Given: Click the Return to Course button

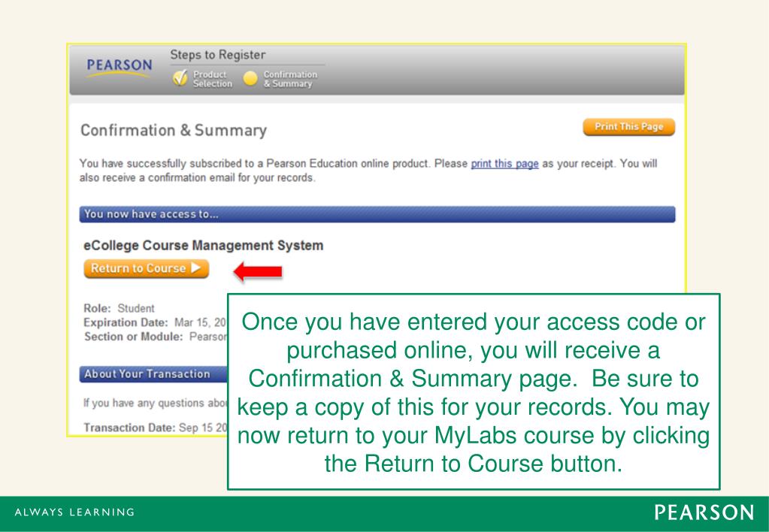Looking at the screenshot, I should click(x=146, y=269).
